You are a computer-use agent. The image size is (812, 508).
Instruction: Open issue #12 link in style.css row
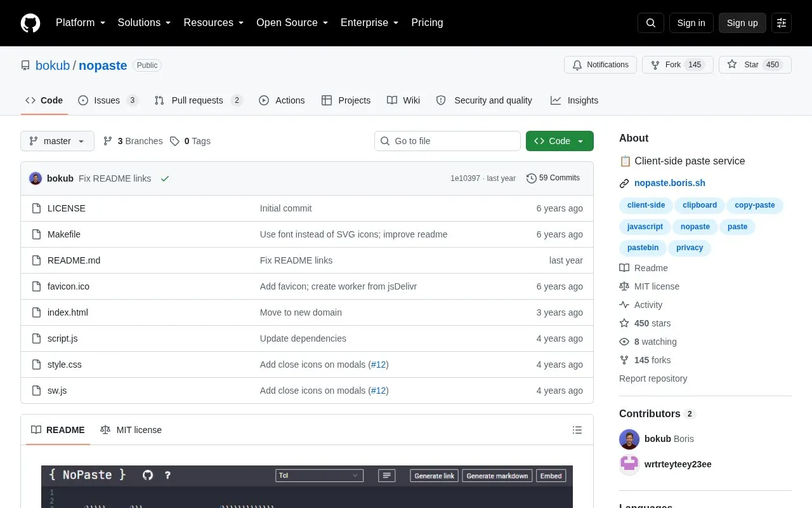click(378, 364)
